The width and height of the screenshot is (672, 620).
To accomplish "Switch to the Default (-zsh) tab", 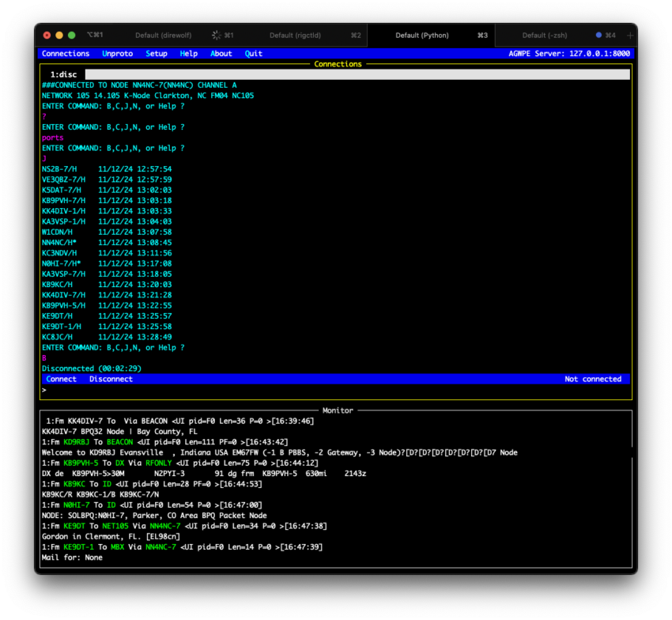I will click(546, 36).
